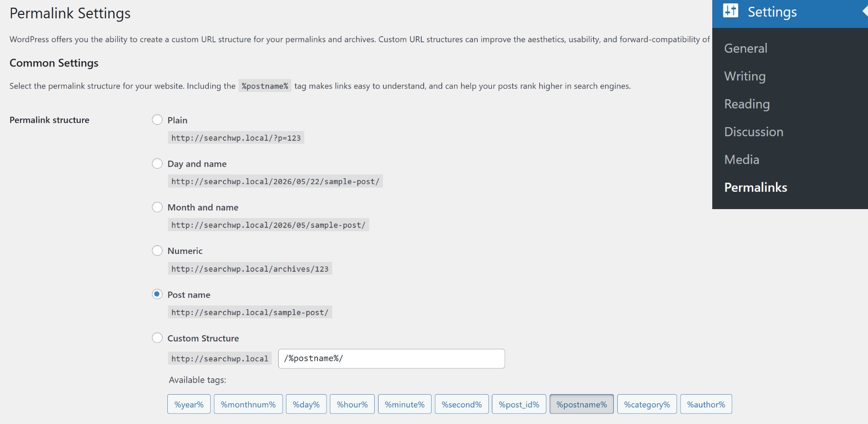Click the %postname% code in description
868x424 pixels.
tap(265, 86)
